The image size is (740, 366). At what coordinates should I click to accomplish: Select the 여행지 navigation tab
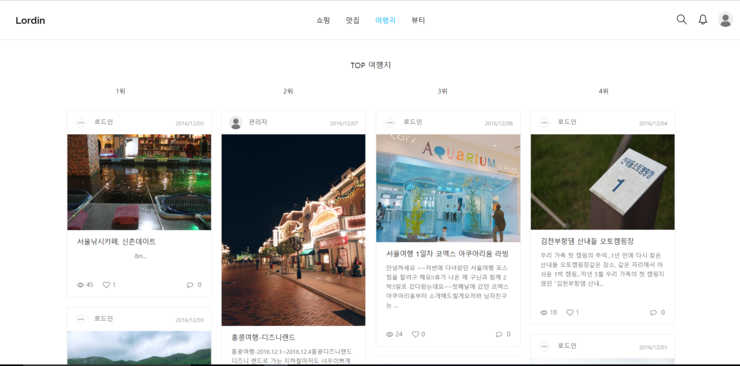385,20
